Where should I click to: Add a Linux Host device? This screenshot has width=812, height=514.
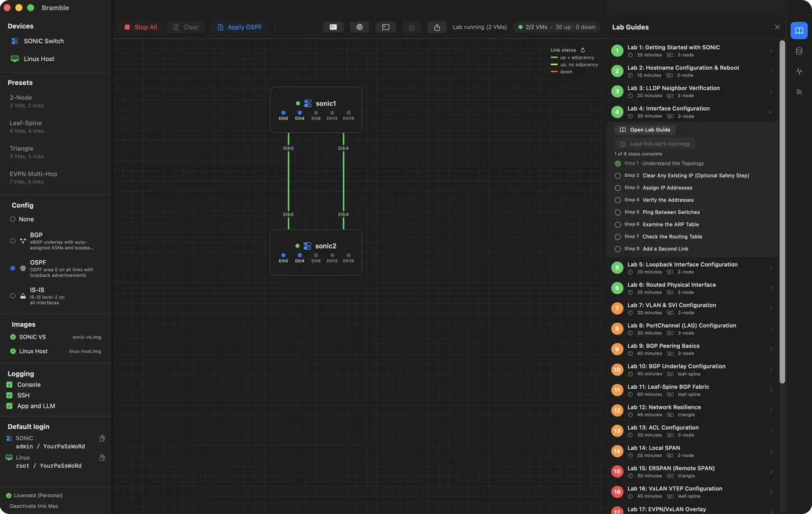[33, 59]
